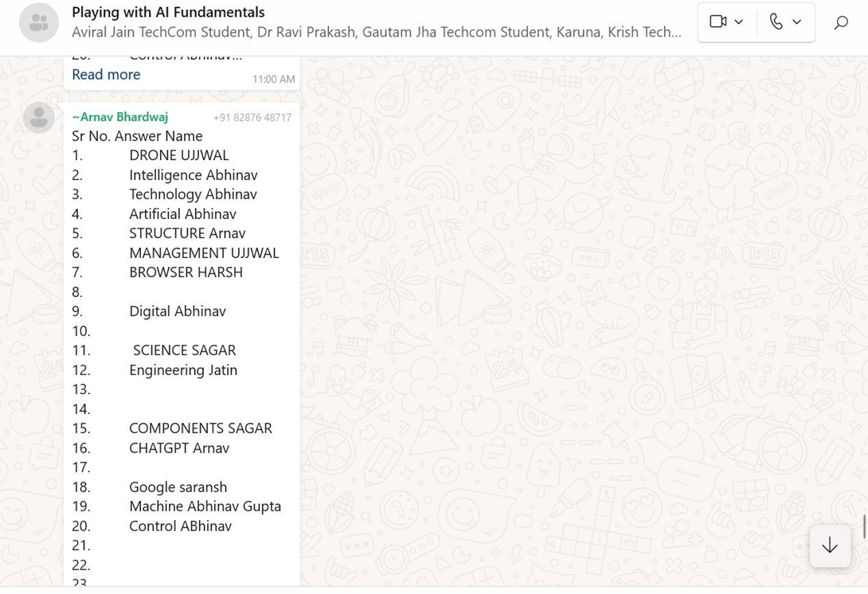This screenshot has height=594, width=868.
Task: Click the empty entry number 22.
Action: coord(80,565)
